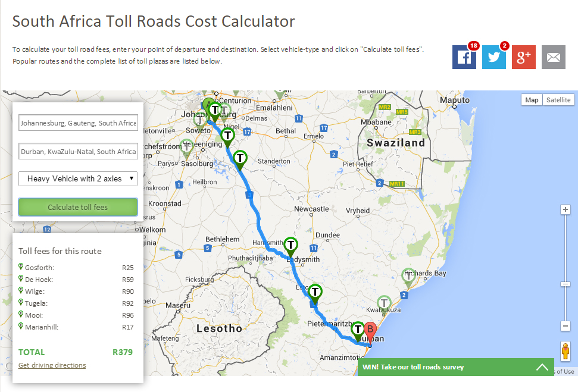
Task: Click the Lesotho label on map
Action: (x=219, y=328)
